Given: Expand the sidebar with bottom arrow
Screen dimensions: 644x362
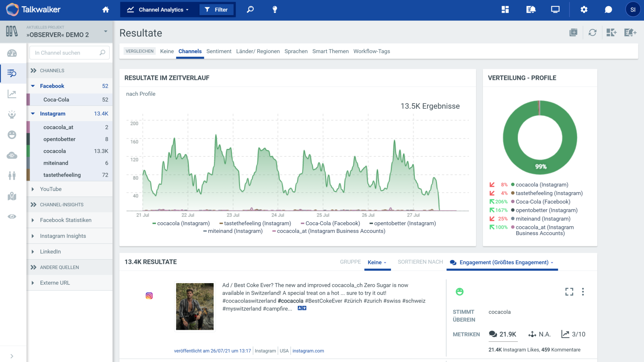Looking at the screenshot, I should (x=12, y=356).
